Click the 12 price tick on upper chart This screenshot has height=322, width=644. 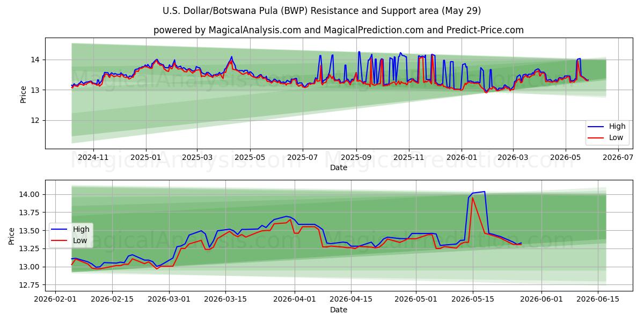click(36, 120)
